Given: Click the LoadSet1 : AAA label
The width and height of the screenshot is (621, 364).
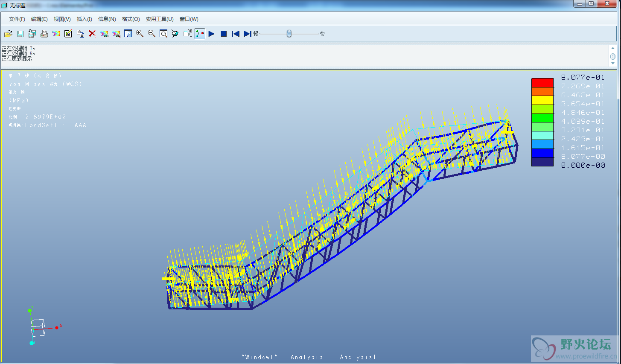Looking at the screenshot, I should pyautogui.click(x=48, y=125).
